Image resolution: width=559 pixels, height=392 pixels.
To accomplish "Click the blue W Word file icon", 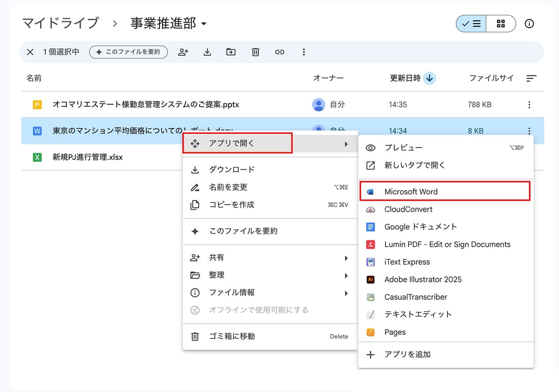I will coord(37,131).
